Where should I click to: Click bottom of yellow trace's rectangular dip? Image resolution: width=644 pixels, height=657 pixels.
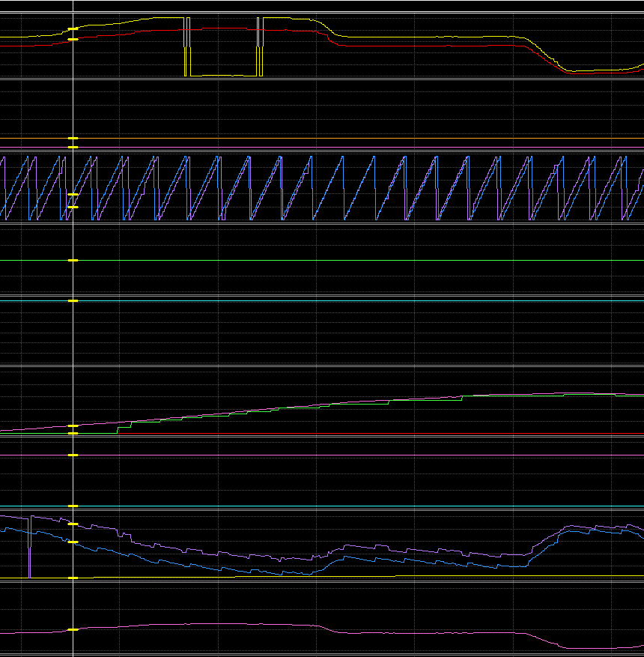pyautogui.click(x=223, y=76)
